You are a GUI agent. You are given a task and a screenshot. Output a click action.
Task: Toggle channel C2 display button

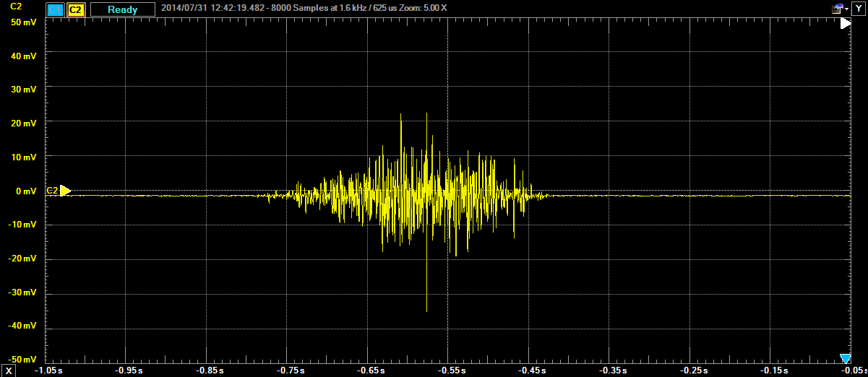pos(77,10)
